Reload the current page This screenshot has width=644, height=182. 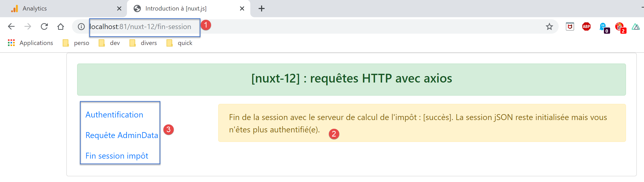click(44, 26)
